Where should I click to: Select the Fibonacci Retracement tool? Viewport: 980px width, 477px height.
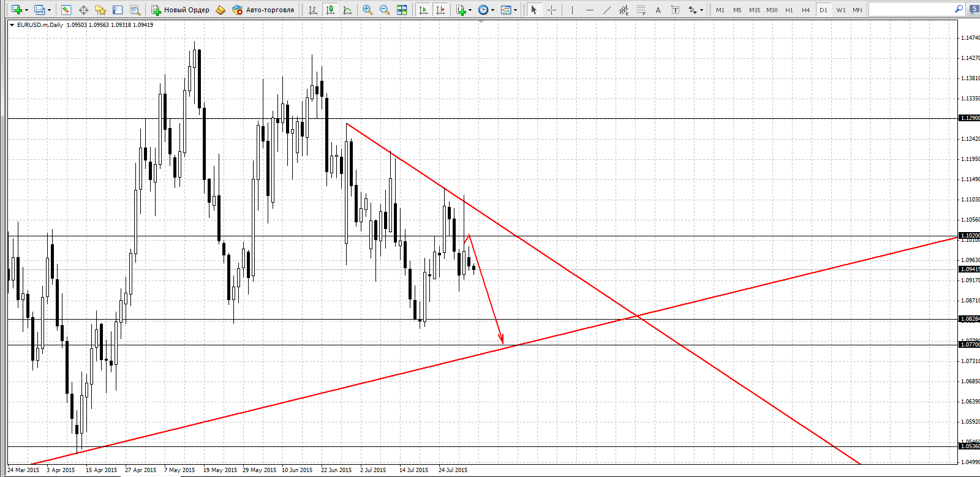[641, 10]
